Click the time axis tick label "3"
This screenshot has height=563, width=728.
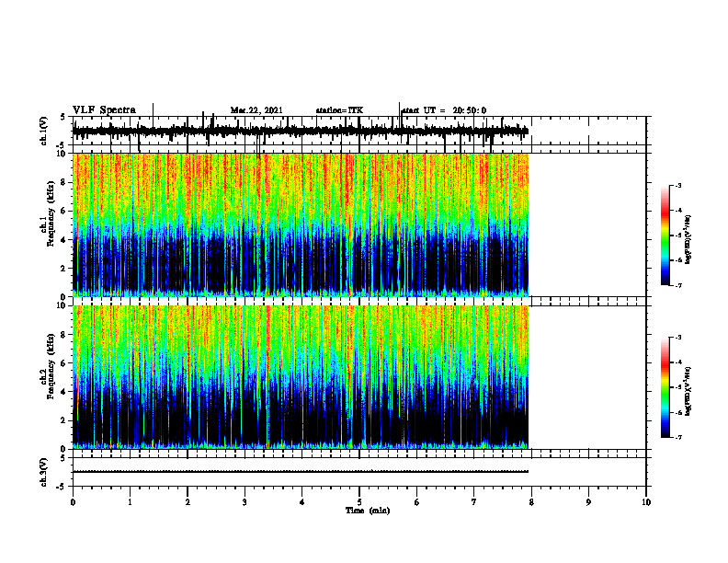tap(245, 502)
